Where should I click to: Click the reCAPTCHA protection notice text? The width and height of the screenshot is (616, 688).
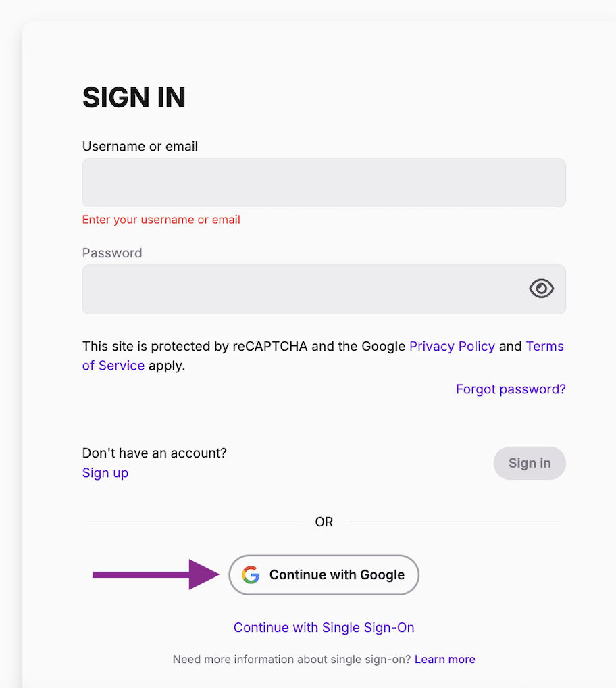(323, 356)
